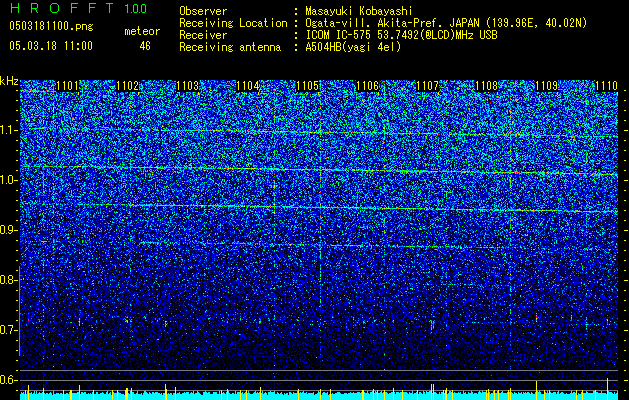Select the observer name Masayuki Kobayashi

tap(358, 11)
